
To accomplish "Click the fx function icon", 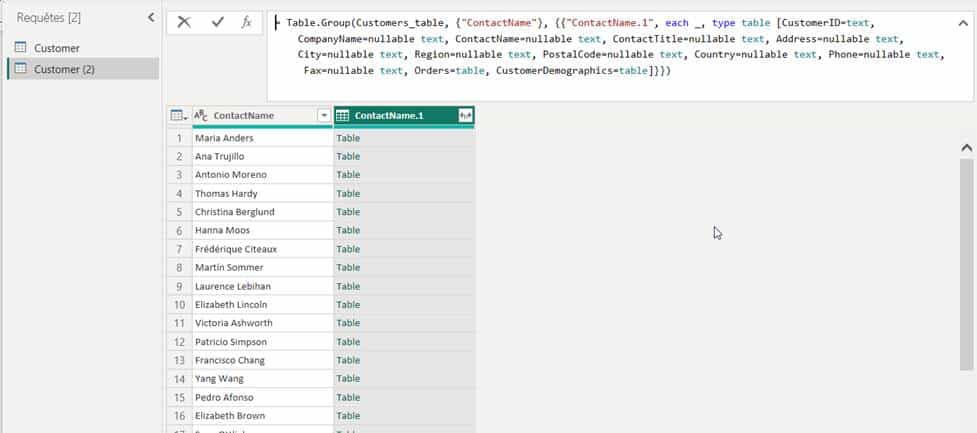I will click(246, 22).
